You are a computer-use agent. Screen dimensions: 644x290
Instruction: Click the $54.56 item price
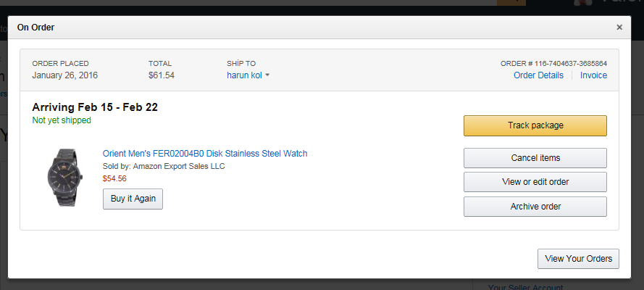coord(114,178)
